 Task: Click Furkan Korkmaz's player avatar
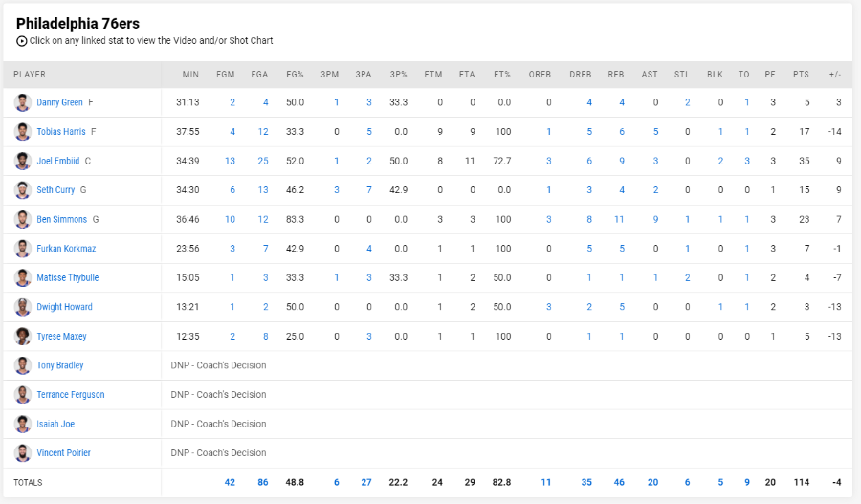tap(23, 248)
